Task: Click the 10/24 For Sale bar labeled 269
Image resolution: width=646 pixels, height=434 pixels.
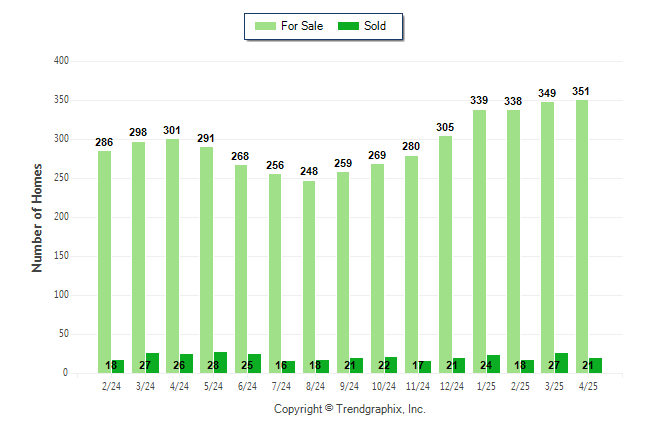Action: [x=377, y=269]
